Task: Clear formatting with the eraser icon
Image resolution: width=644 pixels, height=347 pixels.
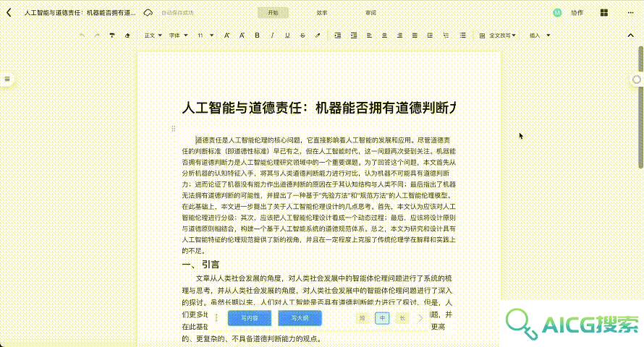Action: point(127,35)
